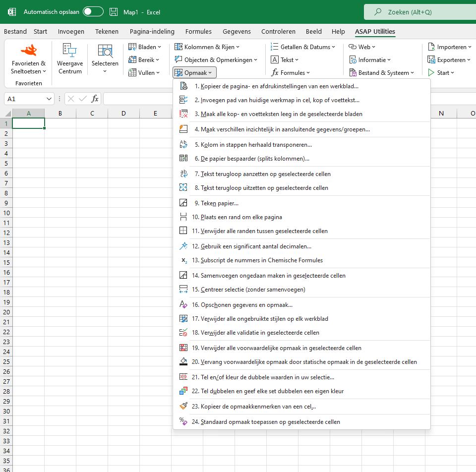The height and width of the screenshot is (472, 476).
Task: Open the Weergave Centrum icon
Action: click(x=70, y=51)
